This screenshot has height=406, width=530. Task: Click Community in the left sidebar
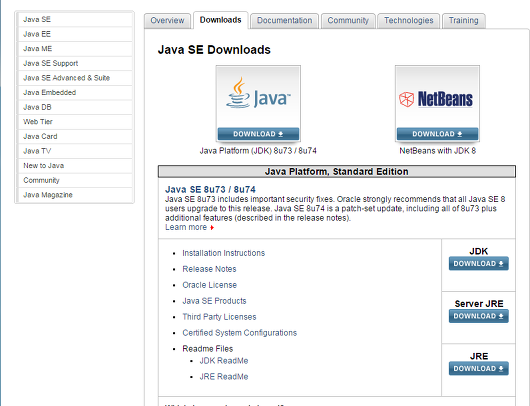point(74,180)
